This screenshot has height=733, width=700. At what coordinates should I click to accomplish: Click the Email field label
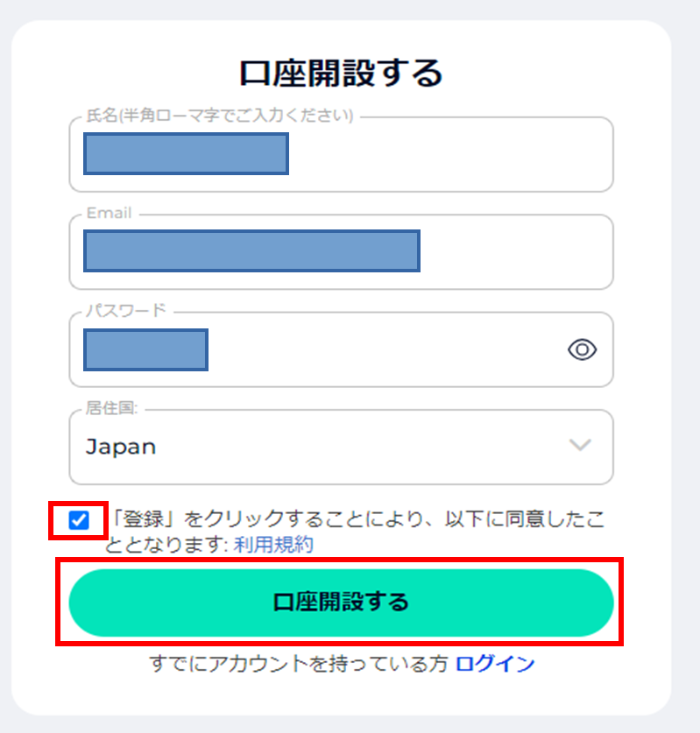[109, 213]
